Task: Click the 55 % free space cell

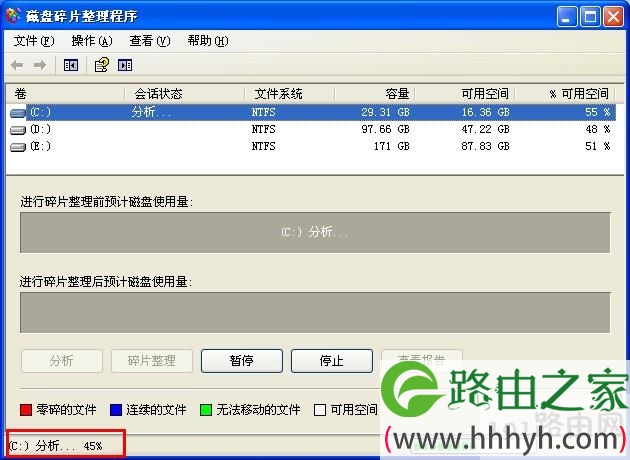Action: [x=597, y=112]
